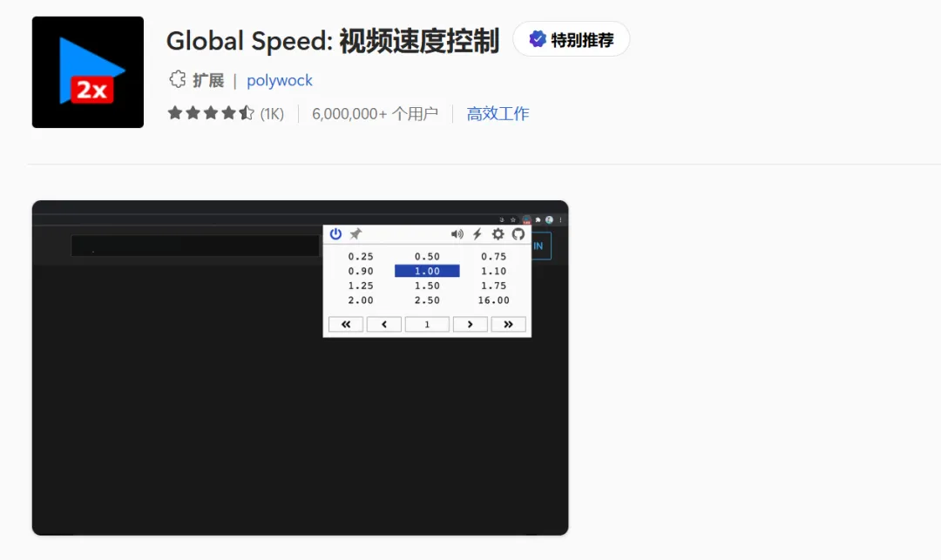
Task: Click the star rating row
Action: tap(211, 113)
